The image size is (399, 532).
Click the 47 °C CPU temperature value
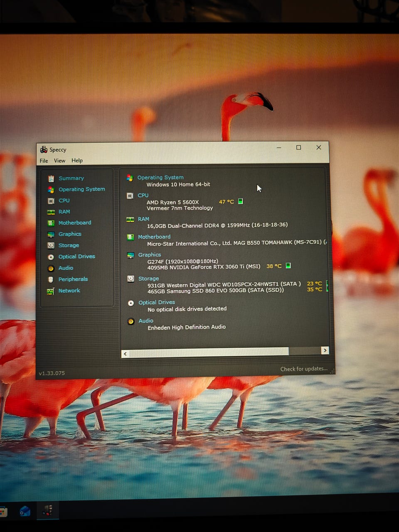point(227,202)
